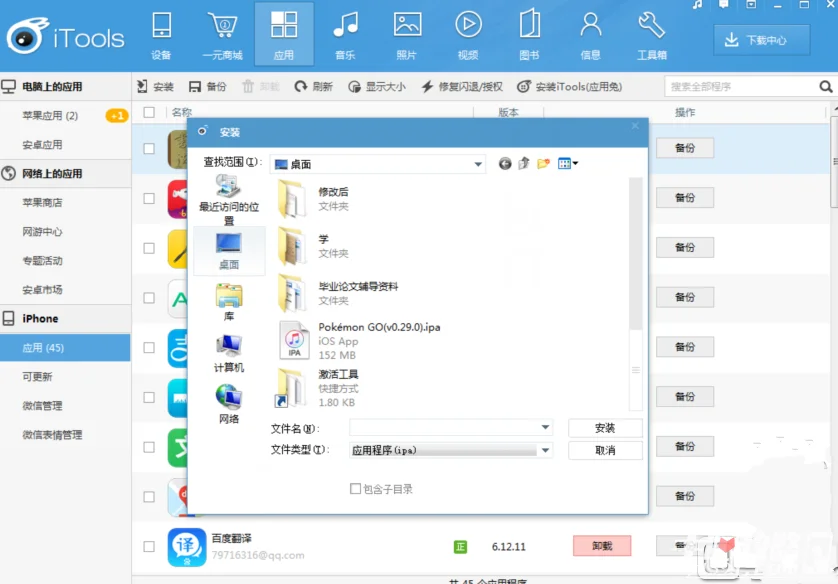Tick the checkbox for 百度翻译 row
This screenshot has width=838, height=584.
point(149,547)
